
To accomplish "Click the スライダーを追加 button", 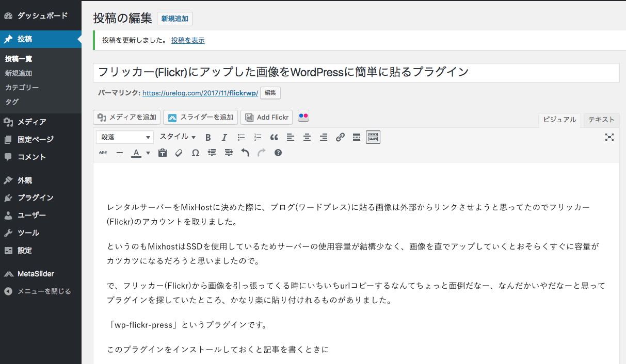I will pyautogui.click(x=201, y=117).
